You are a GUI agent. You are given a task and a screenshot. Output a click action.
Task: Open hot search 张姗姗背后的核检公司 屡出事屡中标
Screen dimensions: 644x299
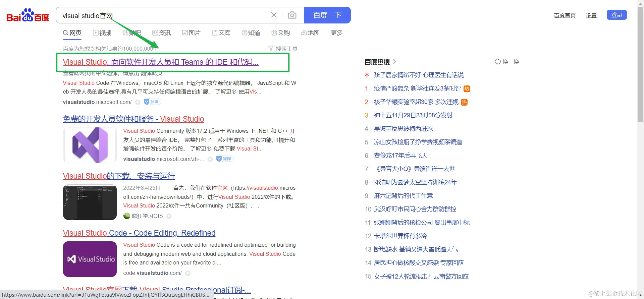click(422, 223)
